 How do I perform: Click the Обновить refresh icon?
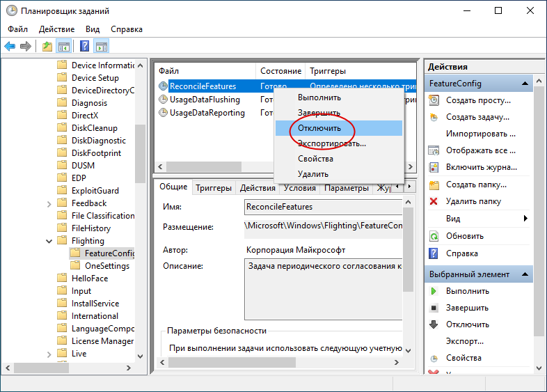point(434,236)
